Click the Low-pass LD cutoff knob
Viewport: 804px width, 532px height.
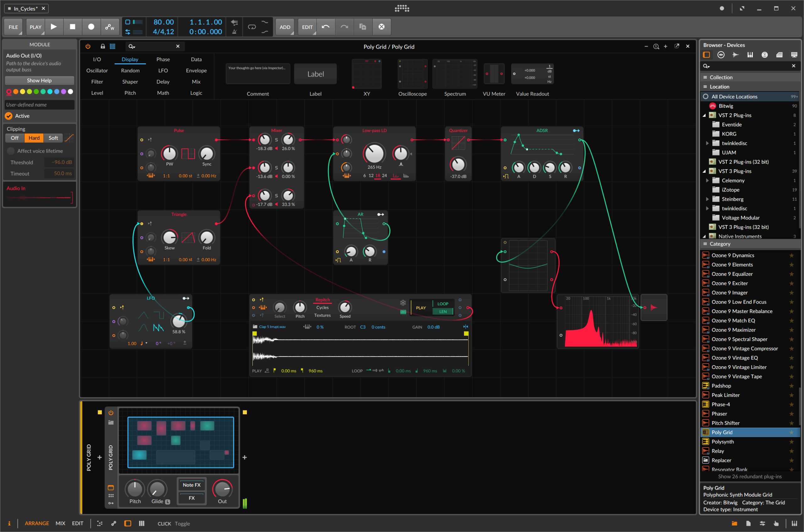(374, 153)
